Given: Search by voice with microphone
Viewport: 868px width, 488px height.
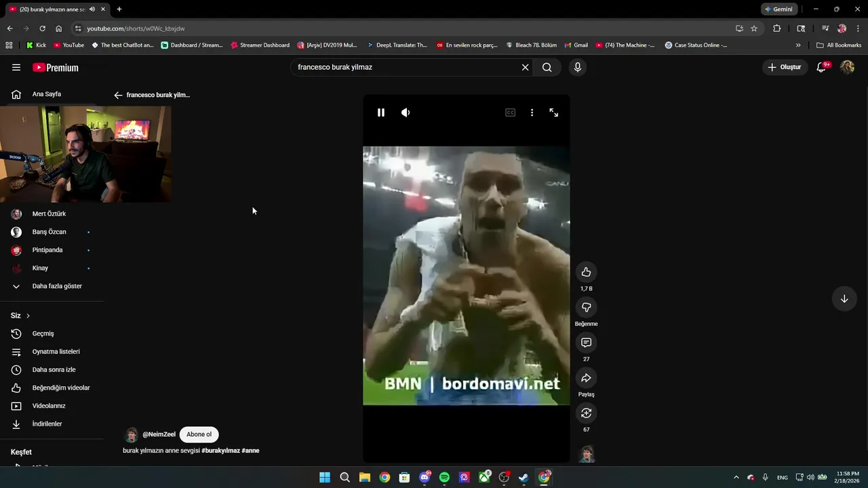Looking at the screenshot, I should click(577, 67).
